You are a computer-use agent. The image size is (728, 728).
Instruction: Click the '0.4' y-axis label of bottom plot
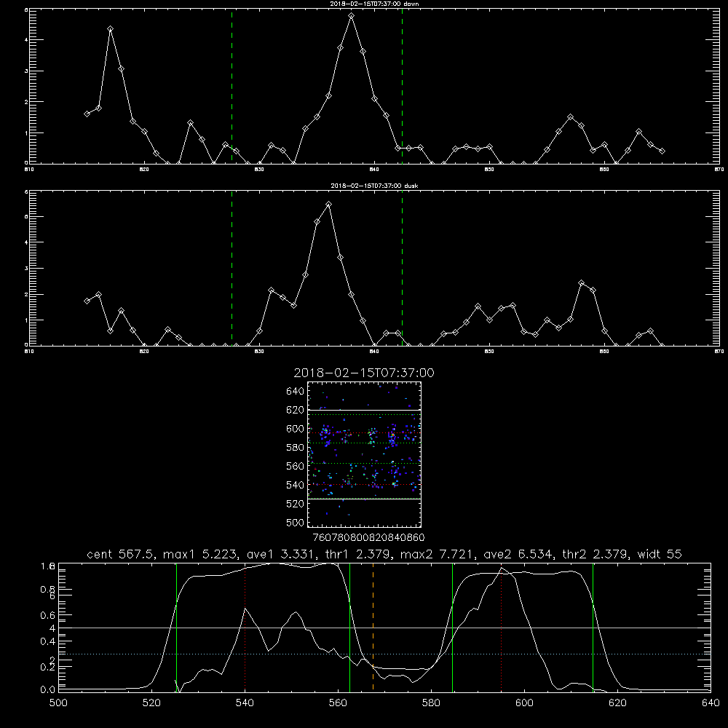point(48,641)
